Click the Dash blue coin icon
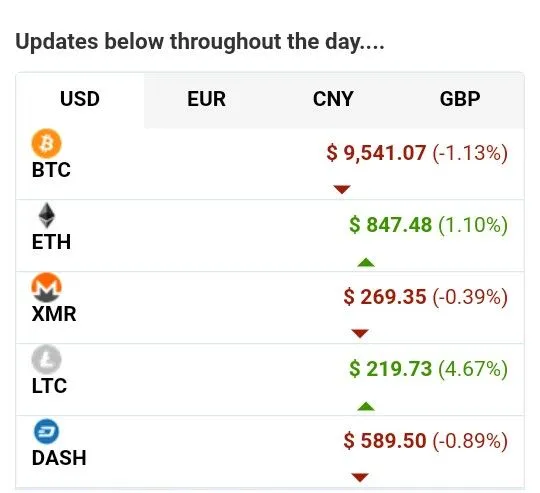This screenshot has height=493, width=540. pyautogui.click(x=46, y=431)
